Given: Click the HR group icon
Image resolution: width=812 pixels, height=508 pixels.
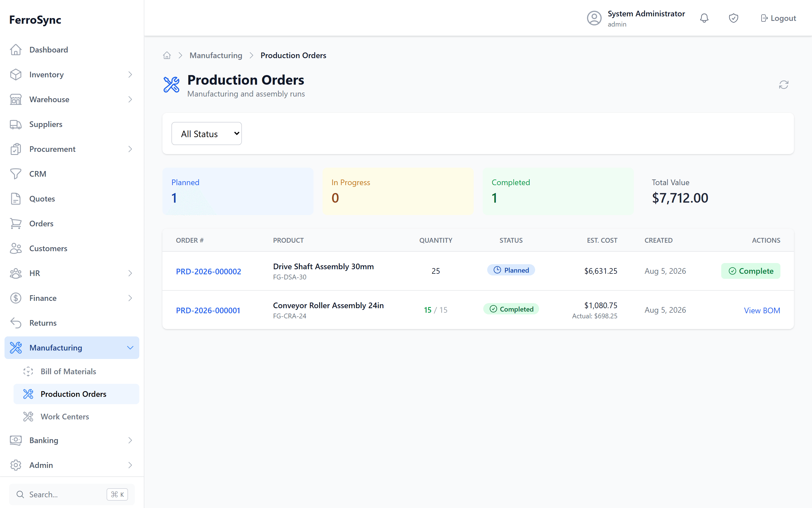Looking at the screenshot, I should point(16,273).
